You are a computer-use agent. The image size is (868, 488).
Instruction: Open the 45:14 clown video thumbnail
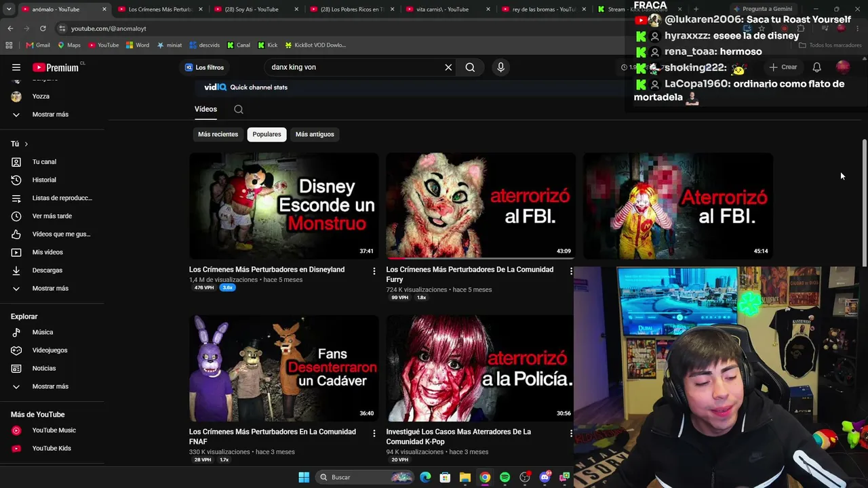(678, 206)
